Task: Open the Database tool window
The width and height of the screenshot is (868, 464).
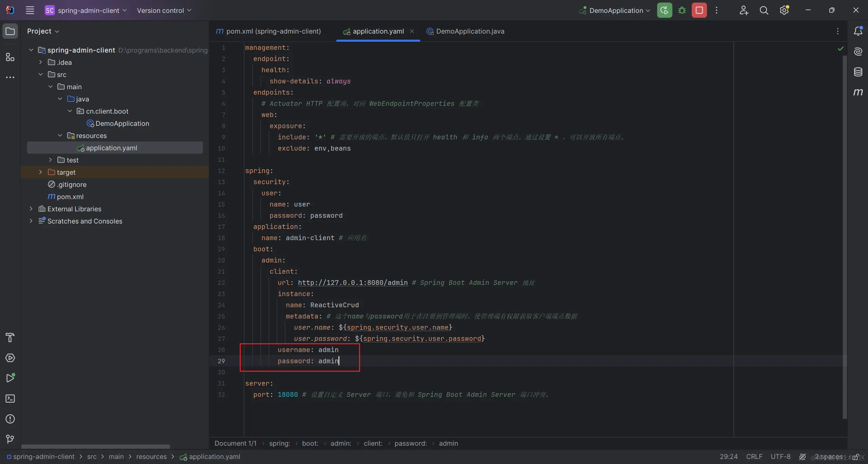Action: 858,72
